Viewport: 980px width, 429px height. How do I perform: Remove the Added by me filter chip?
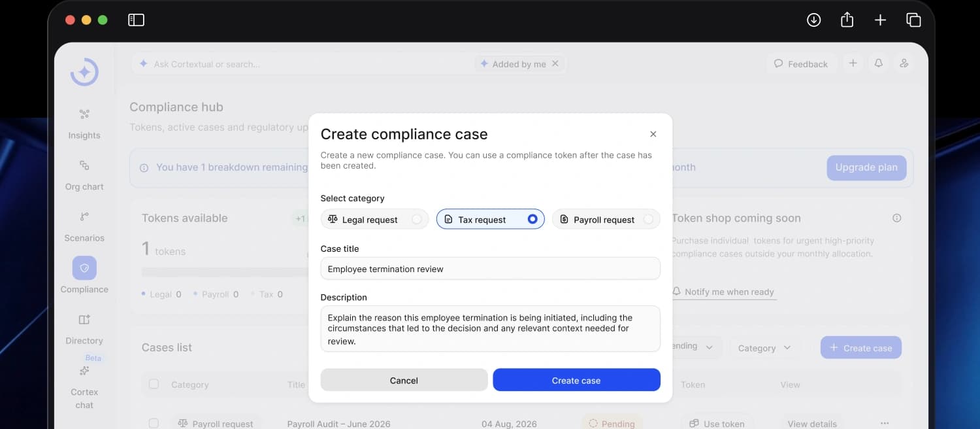(x=555, y=63)
